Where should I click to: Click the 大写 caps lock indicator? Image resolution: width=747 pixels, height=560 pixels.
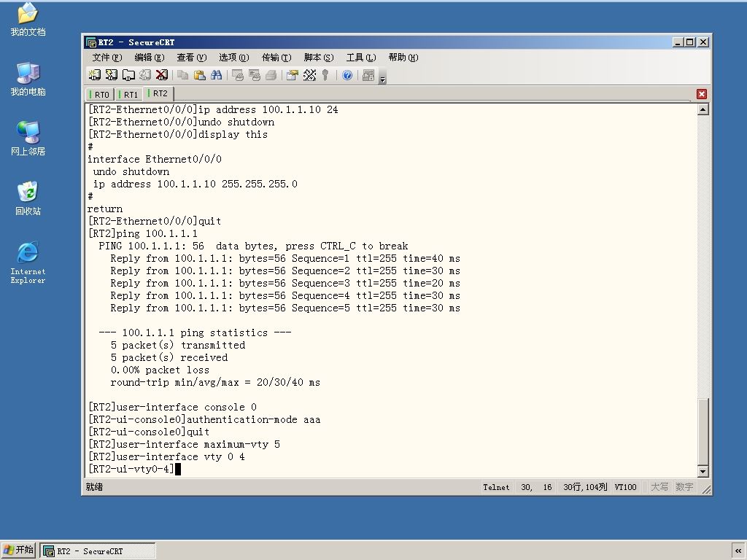pyautogui.click(x=659, y=487)
